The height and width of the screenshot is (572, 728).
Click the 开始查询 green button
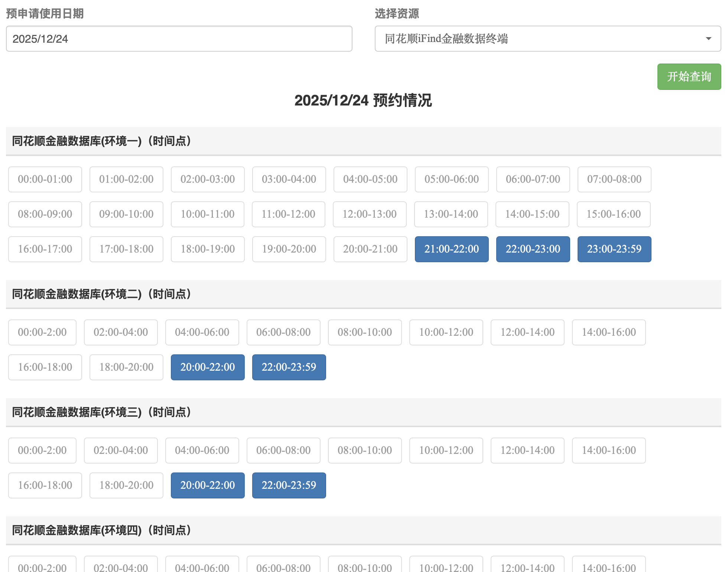[x=689, y=77]
